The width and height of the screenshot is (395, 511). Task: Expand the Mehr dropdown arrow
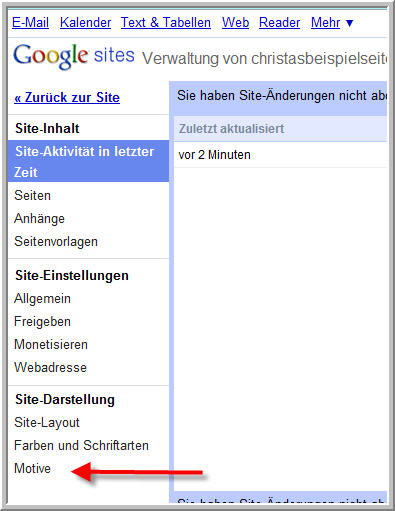[349, 23]
